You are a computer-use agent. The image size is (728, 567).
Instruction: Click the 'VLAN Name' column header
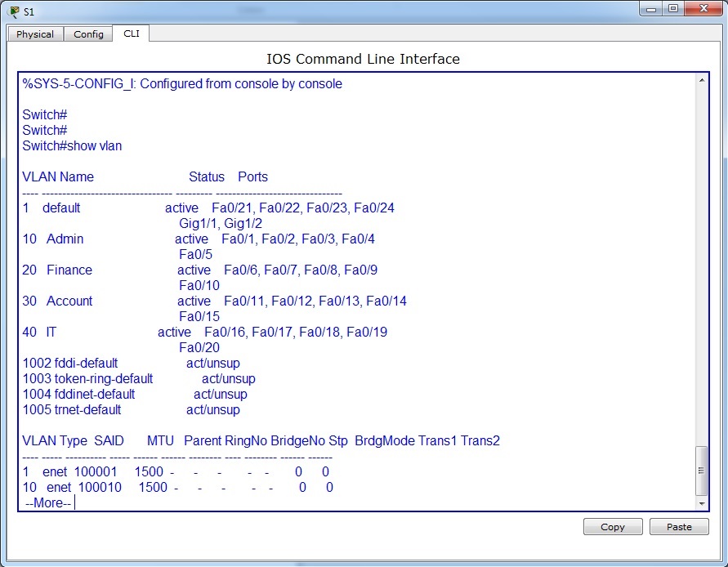coord(58,177)
